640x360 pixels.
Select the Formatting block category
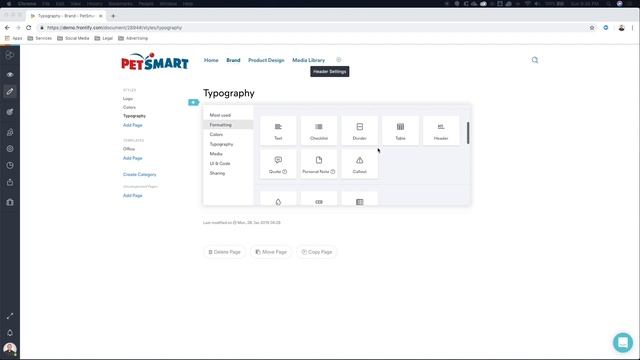coord(228,124)
